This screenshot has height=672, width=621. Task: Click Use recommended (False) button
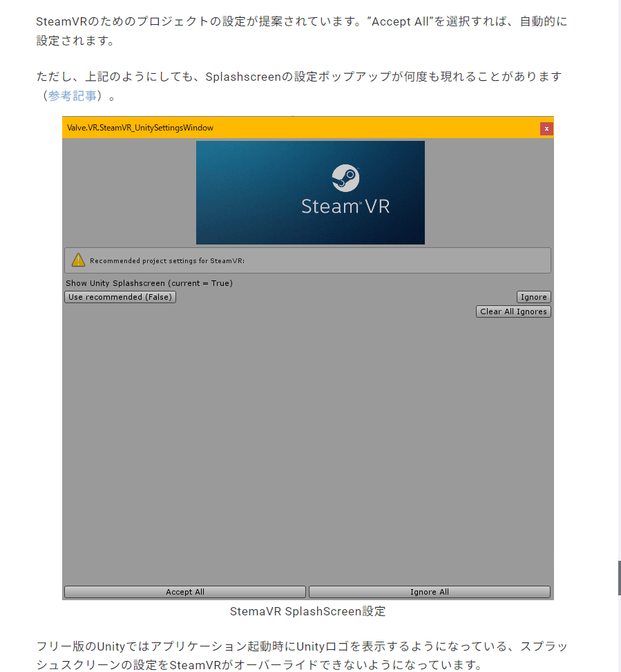120,297
